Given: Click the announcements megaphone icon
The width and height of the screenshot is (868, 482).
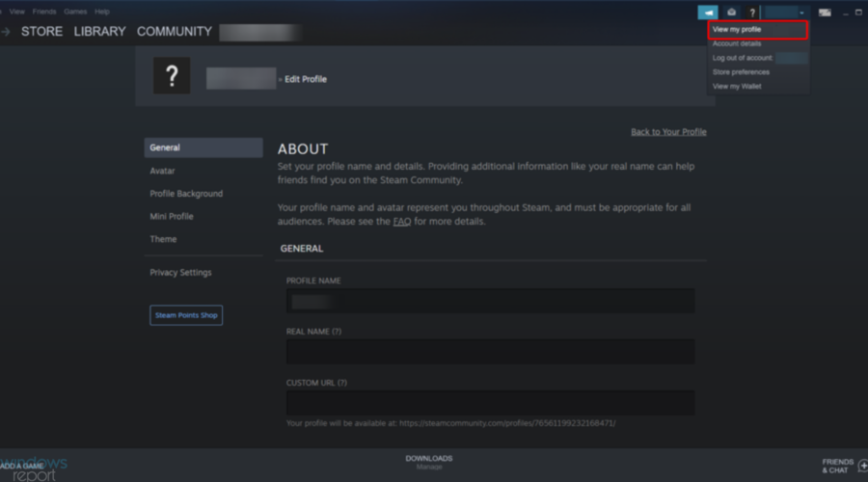Looking at the screenshot, I should 708,13.
